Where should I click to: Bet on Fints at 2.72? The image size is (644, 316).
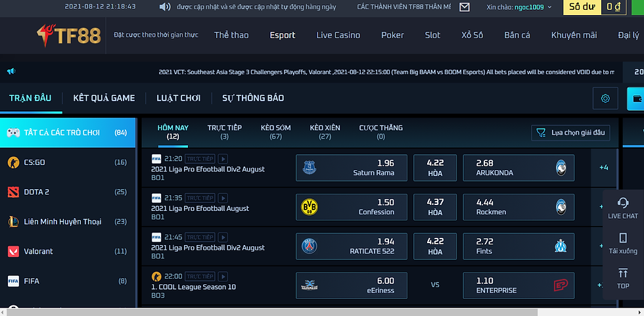(518, 246)
